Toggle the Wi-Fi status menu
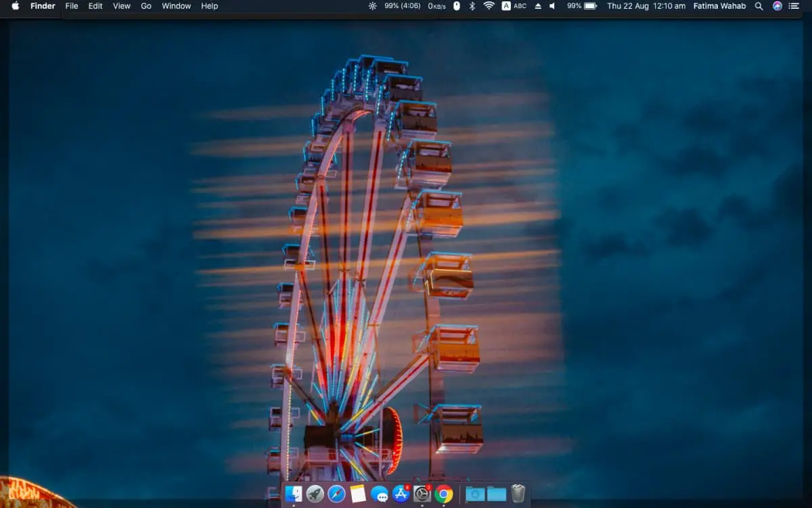This screenshot has height=508, width=812. (x=489, y=6)
